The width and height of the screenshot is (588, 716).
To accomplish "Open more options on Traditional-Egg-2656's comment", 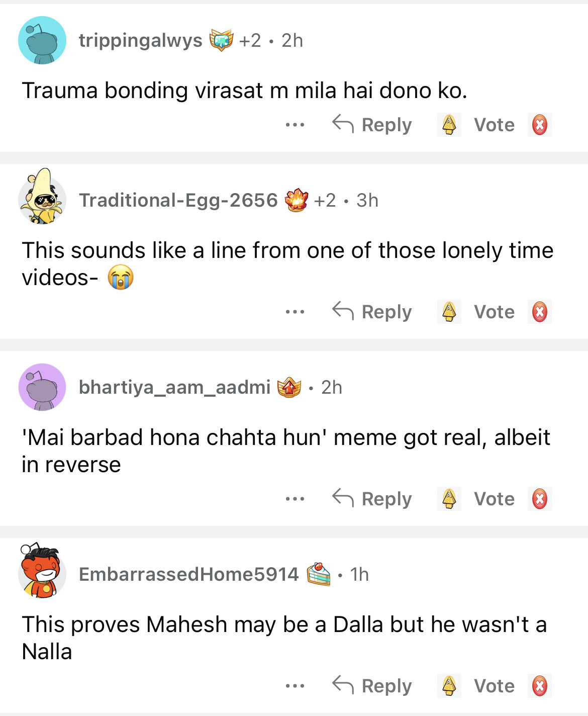I will pyautogui.click(x=295, y=312).
